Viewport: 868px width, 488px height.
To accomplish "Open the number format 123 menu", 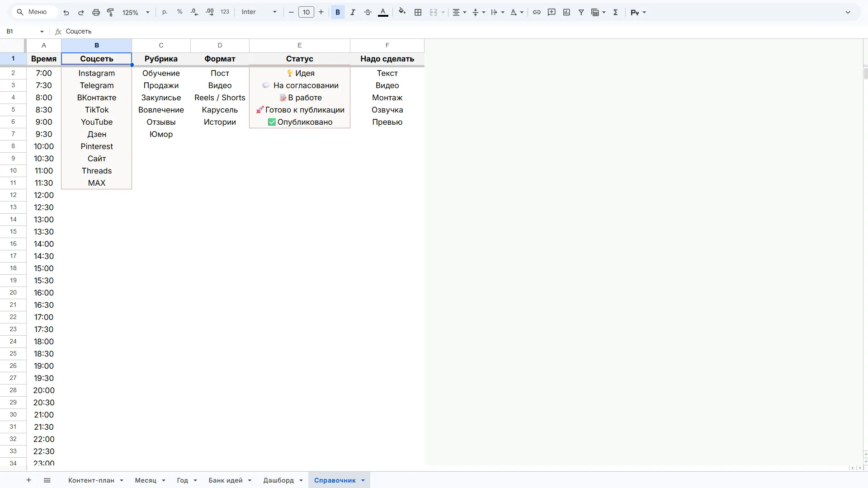I will coord(225,12).
